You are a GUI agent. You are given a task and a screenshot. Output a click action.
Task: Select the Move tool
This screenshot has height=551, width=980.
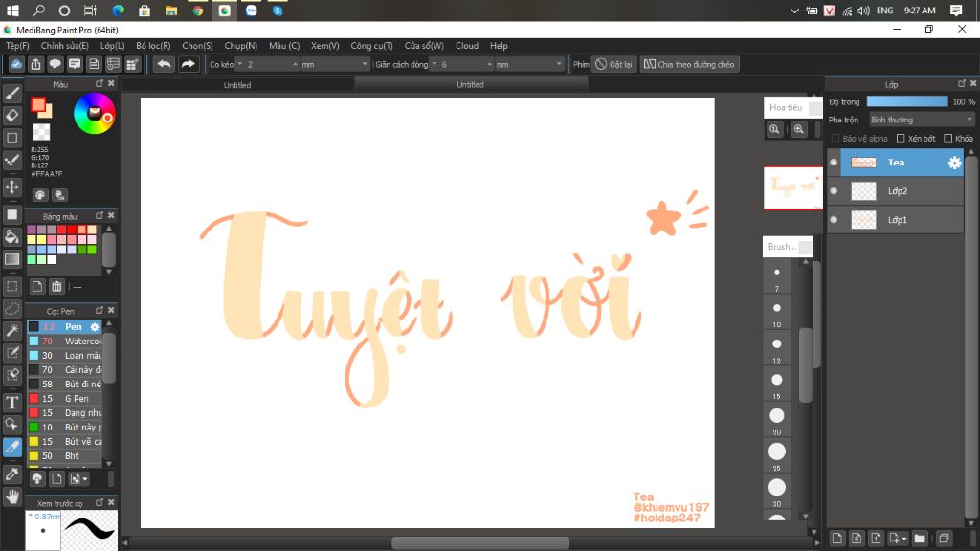11,187
